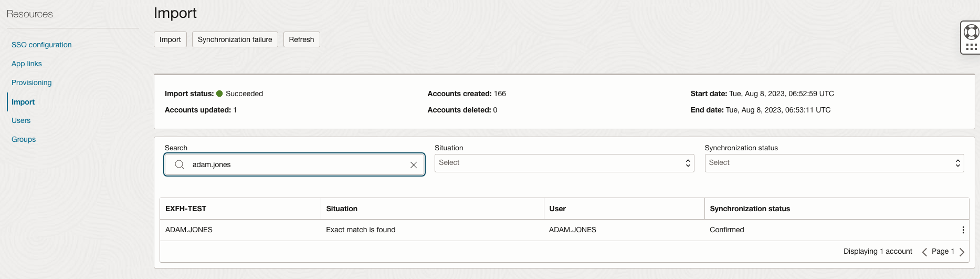Open the Synchronization status filter dropdown
The height and width of the screenshot is (279, 980).
(x=834, y=163)
